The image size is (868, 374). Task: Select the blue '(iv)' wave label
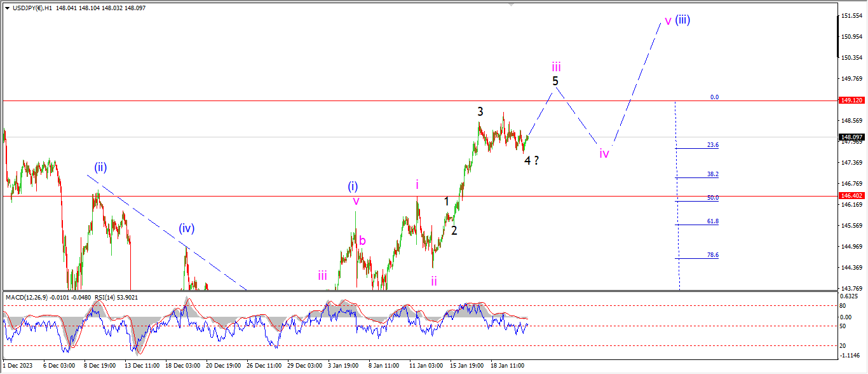(186, 228)
